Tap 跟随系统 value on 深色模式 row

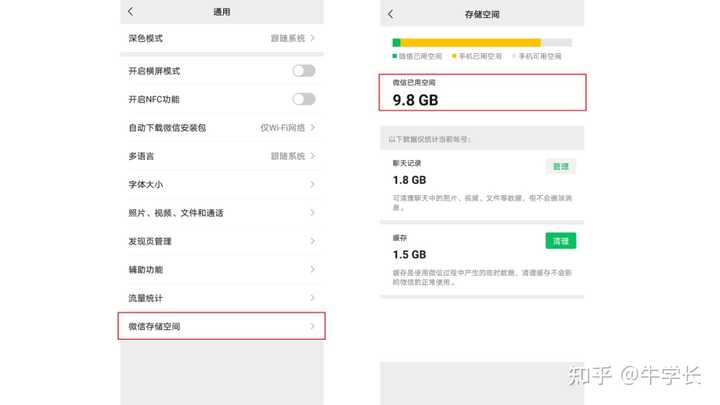(x=288, y=38)
